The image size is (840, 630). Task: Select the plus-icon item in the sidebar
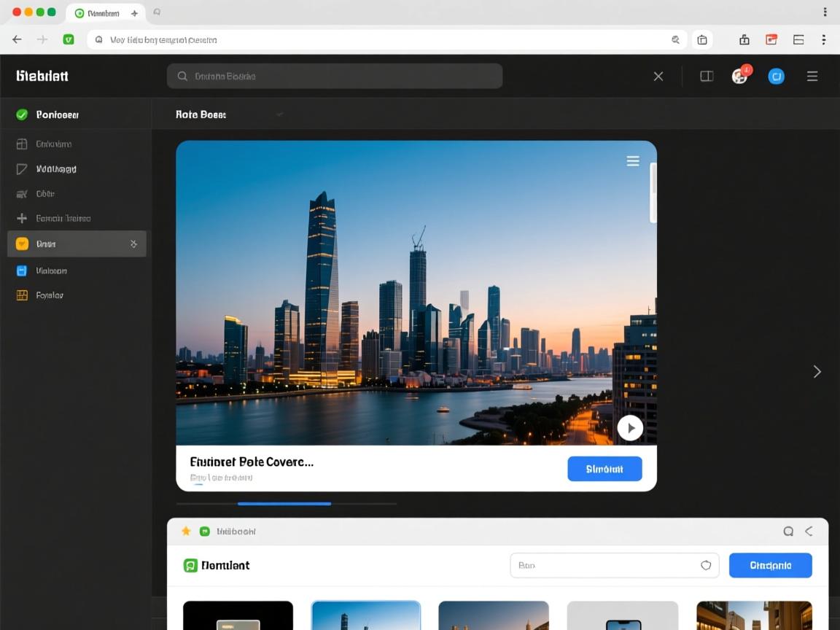[x=22, y=218]
